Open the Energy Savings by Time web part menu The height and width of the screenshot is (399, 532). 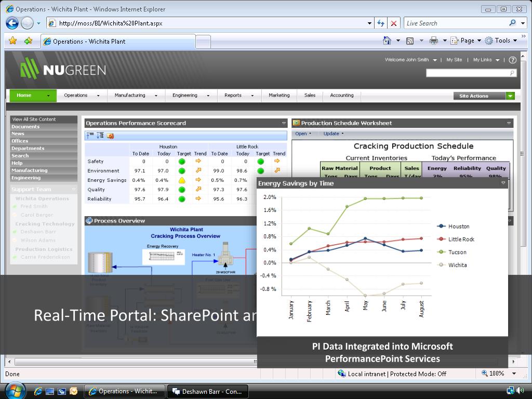coord(503,183)
